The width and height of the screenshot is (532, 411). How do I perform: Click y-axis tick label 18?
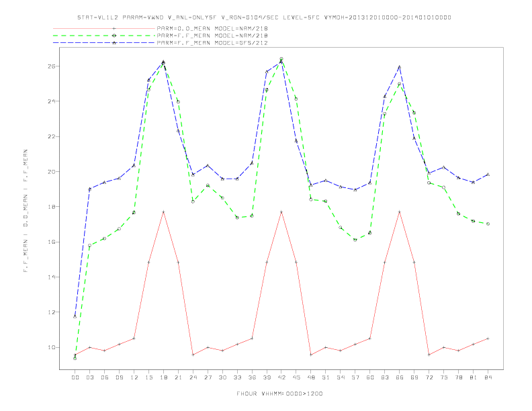point(52,207)
